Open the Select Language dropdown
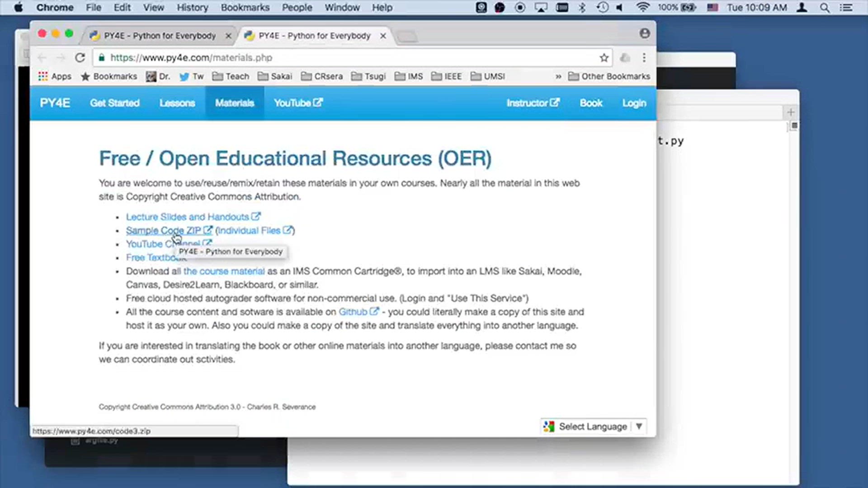 click(594, 427)
